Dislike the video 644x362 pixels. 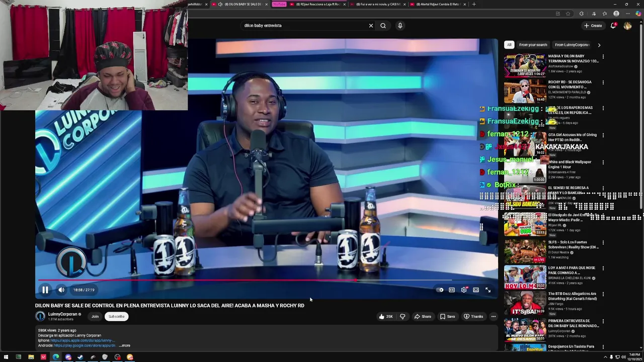(403, 316)
